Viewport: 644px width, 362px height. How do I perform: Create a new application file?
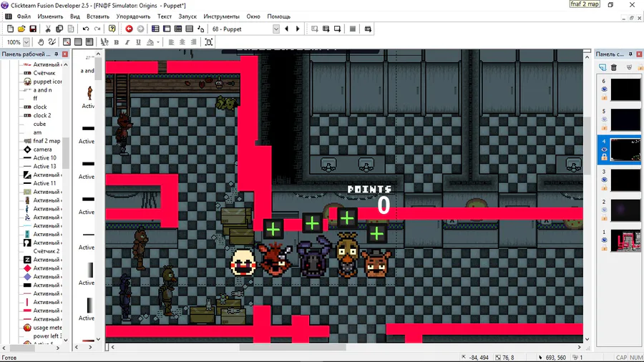click(10, 29)
